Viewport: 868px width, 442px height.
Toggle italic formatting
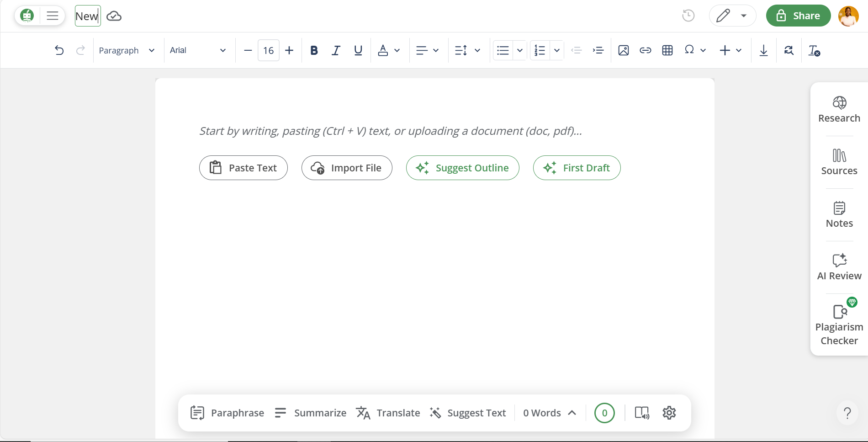(336, 50)
